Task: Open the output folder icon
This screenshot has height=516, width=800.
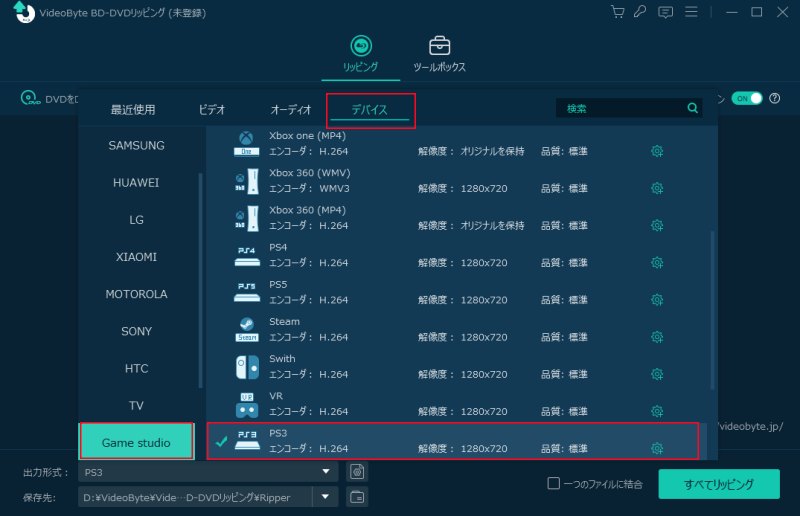Action: click(x=357, y=497)
